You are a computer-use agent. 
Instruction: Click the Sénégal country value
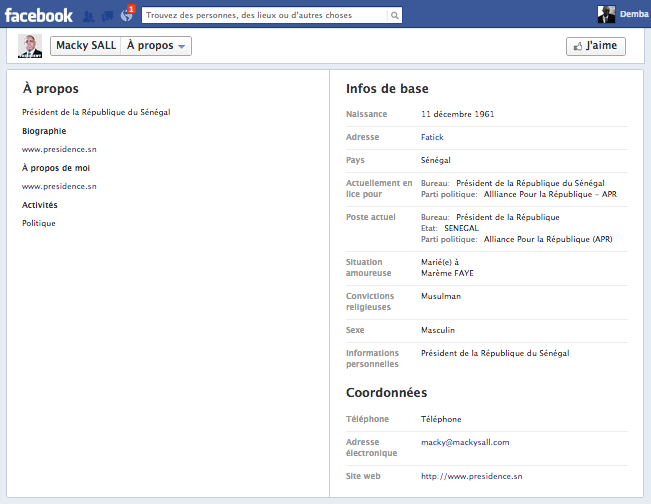[x=436, y=160]
